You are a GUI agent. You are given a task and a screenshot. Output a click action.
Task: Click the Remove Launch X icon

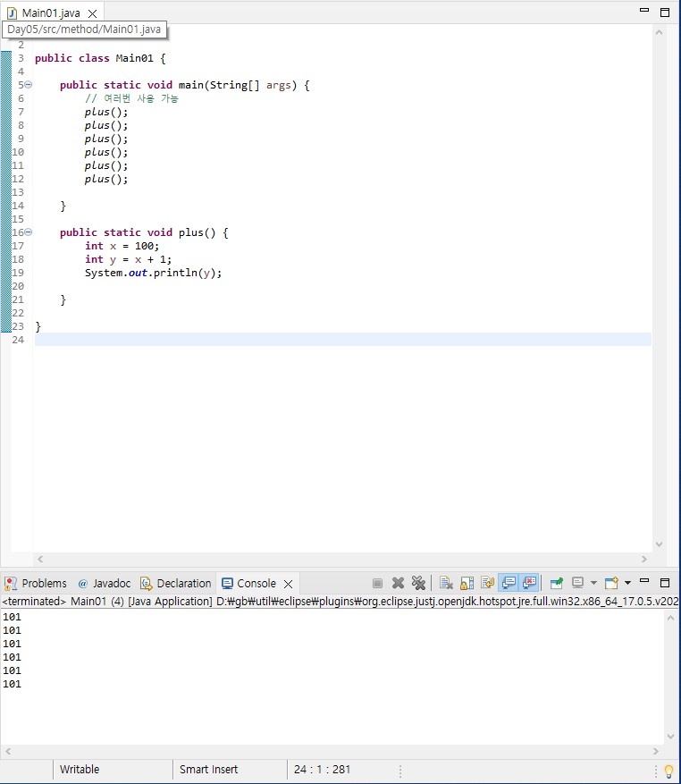[x=398, y=583]
